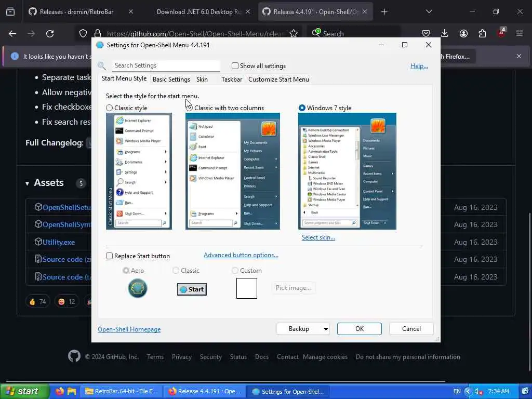The image size is (532, 399).
Task: Open the Select skin link
Action: (318, 237)
